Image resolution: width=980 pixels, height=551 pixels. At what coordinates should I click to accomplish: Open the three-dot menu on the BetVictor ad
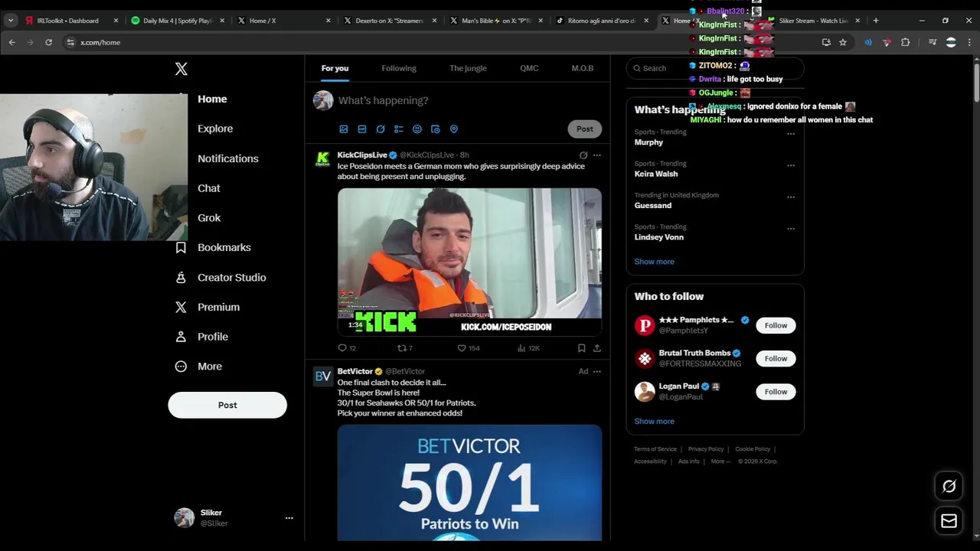[x=597, y=372]
